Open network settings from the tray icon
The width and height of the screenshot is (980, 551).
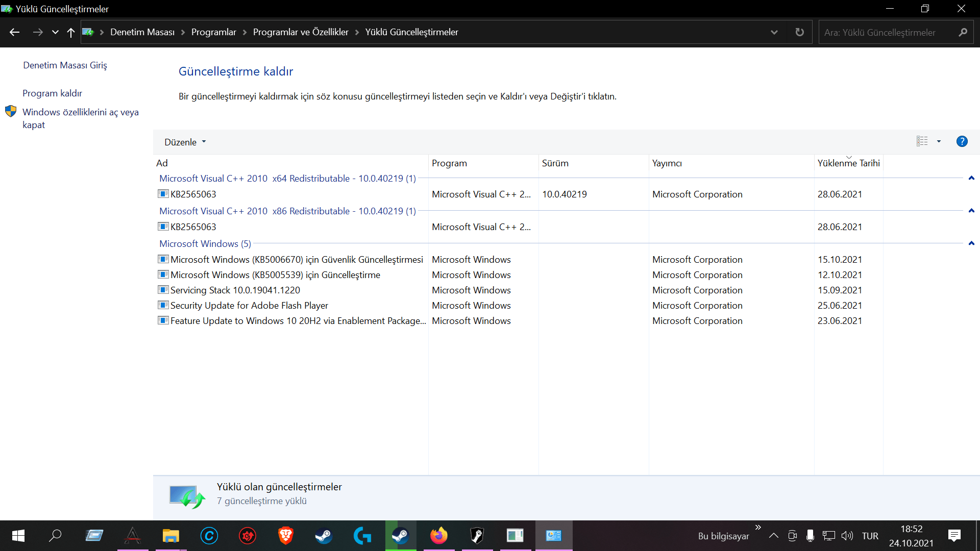pyautogui.click(x=829, y=536)
